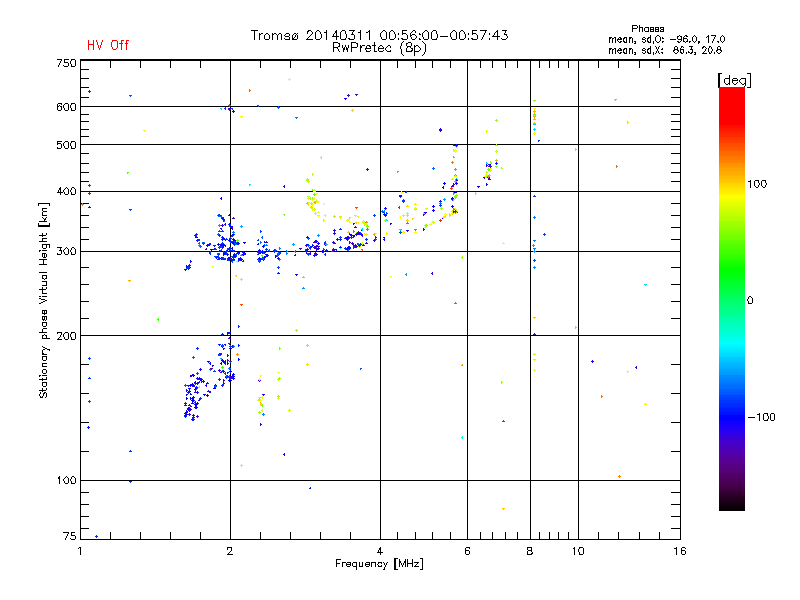Screen dimensions: 800x600
Task: Click 'mean, sd,X: 86.3, 20.8' statistics line
Action: tap(665, 50)
